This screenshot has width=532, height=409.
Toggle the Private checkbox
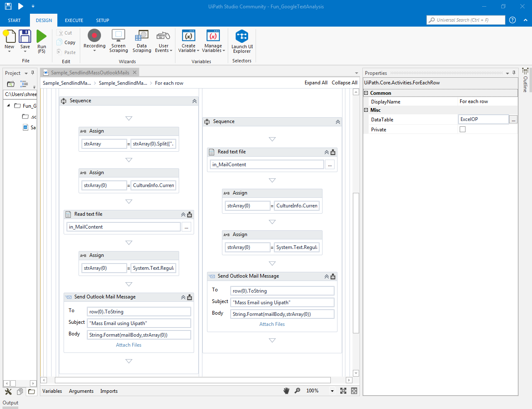pyautogui.click(x=463, y=129)
